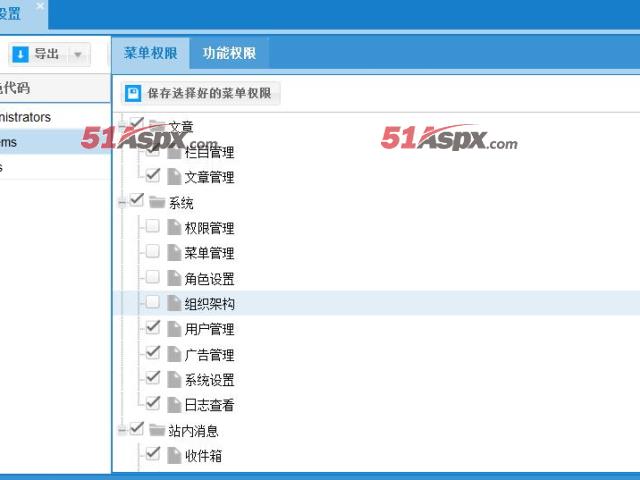Uncheck the 系统设置 checkbox
The height and width of the screenshot is (480, 640).
click(153, 378)
